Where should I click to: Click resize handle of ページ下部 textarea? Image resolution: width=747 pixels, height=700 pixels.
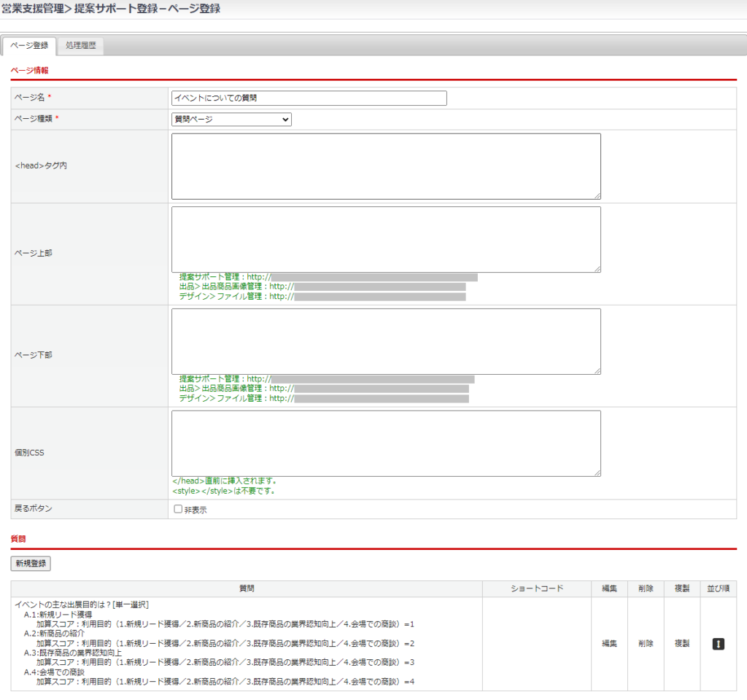point(597,371)
